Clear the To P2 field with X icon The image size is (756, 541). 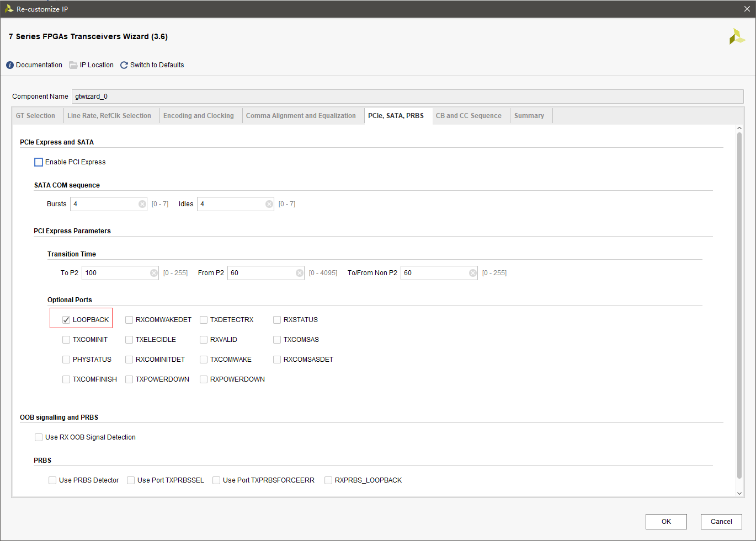(x=154, y=273)
